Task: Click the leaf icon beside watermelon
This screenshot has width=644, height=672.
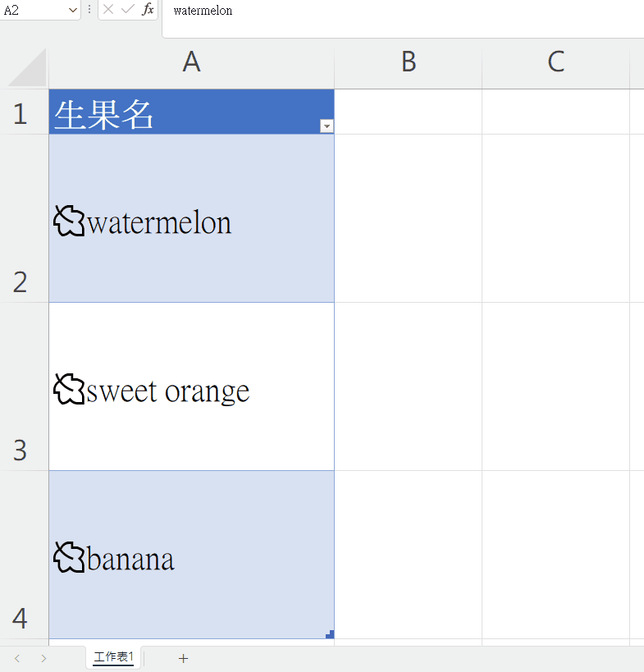Action: pyautogui.click(x=69, y=222)
